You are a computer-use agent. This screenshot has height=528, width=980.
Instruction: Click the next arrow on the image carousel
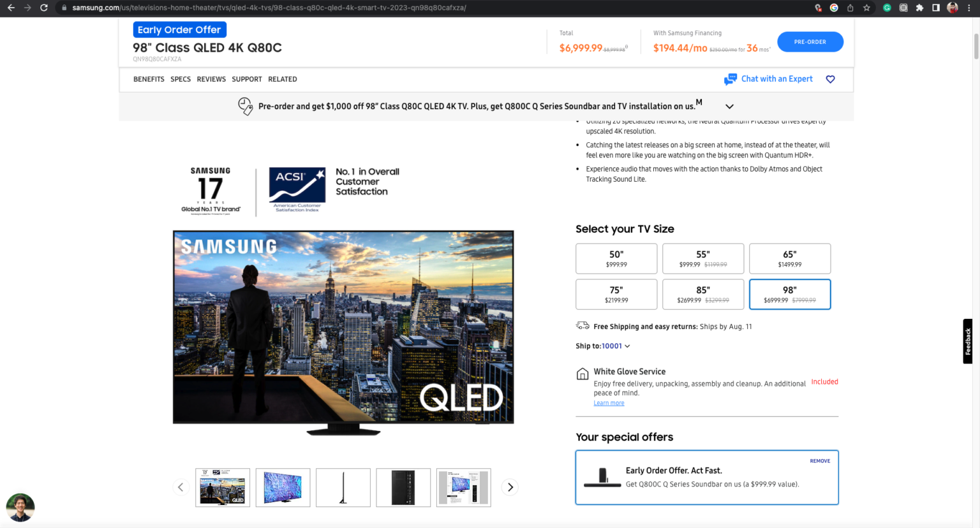pyautogui.click(x=509, y=487)
